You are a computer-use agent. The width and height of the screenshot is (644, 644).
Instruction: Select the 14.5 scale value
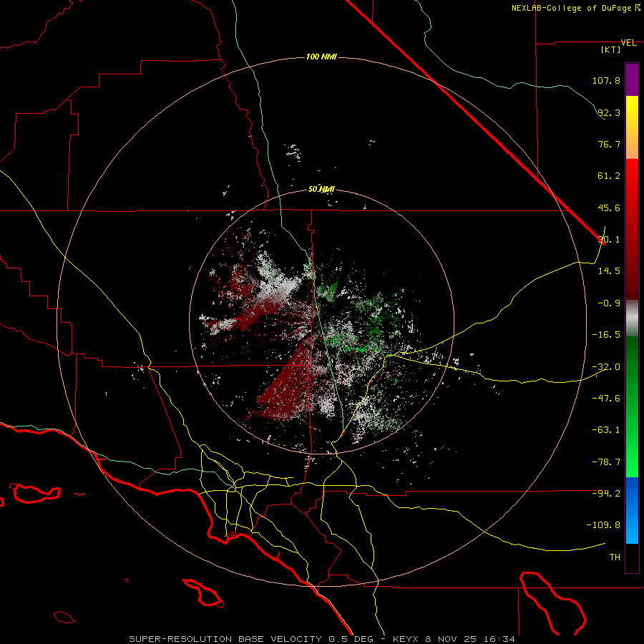point(609,271)
